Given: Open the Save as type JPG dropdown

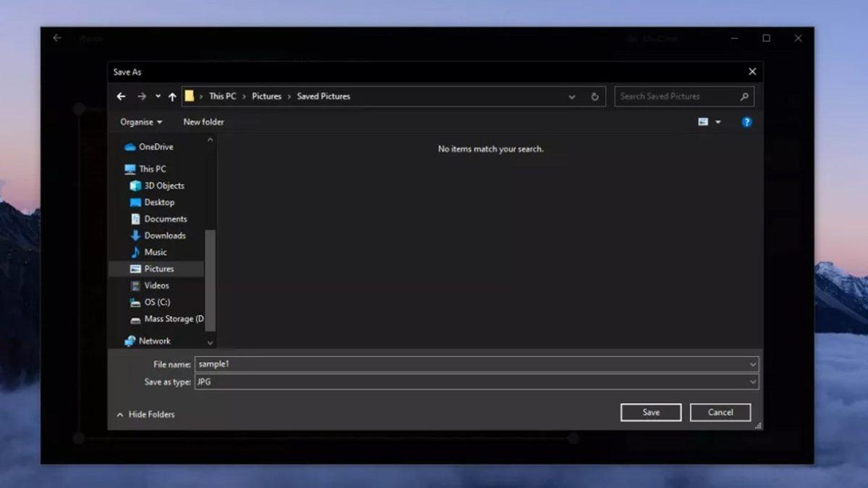Looking at the screenshot, I should click(752, 382).
